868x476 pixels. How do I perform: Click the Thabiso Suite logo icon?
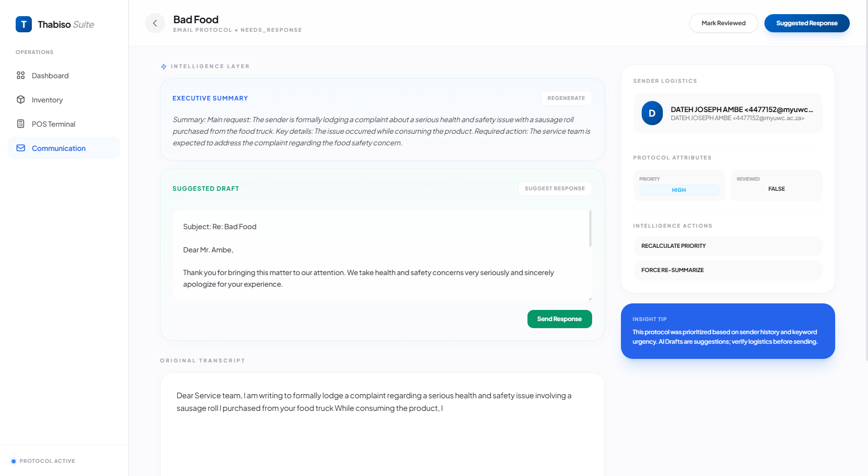coord(23,24)
